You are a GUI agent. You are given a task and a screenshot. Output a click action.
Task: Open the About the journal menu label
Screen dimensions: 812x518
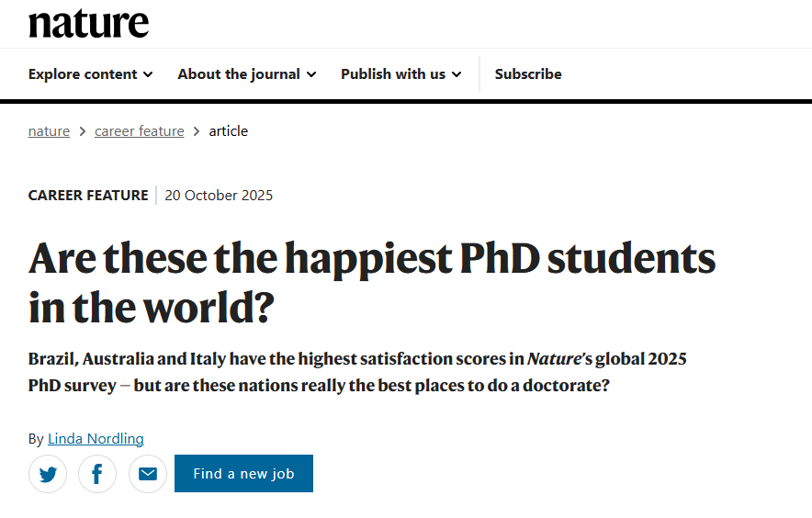[239, 74]
